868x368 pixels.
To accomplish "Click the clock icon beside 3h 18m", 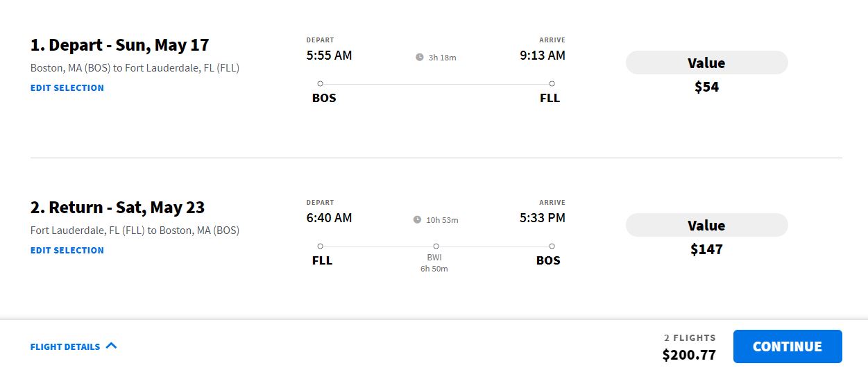I will (x=420, y=58).
